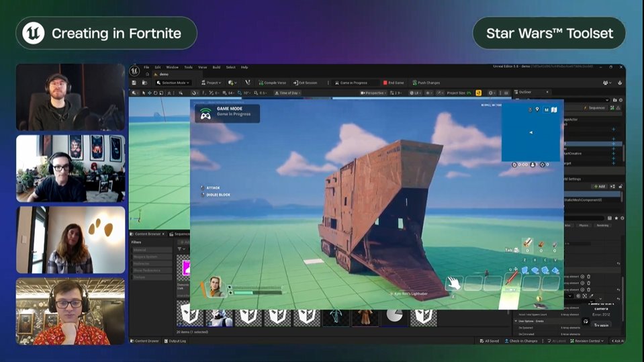Open the Select menu
Screen dimensions: 644x362
click(231, 67)
